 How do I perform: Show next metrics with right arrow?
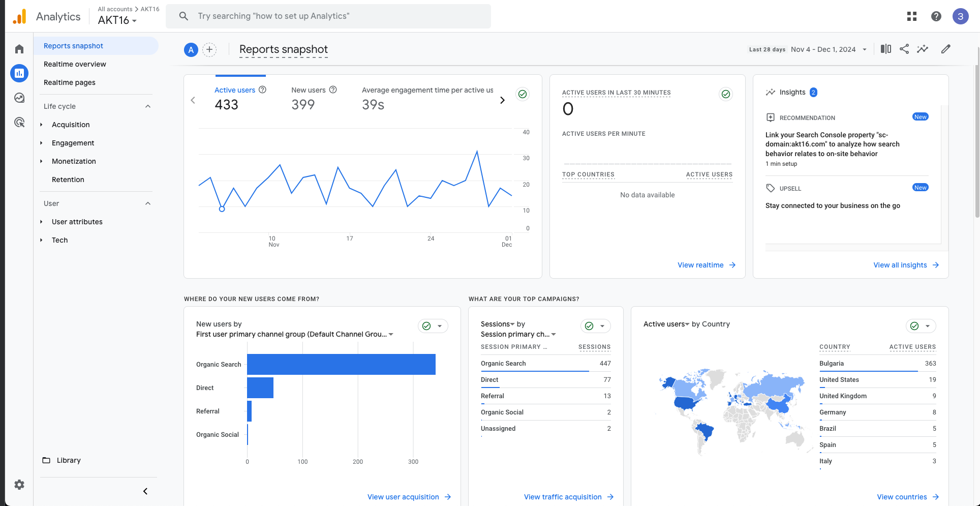point(502,100)
